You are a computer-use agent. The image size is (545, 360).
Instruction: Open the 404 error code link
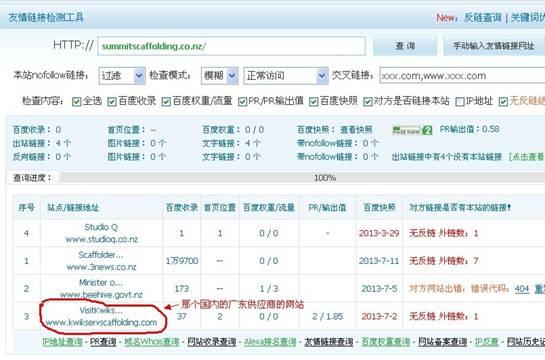[522, 289]
